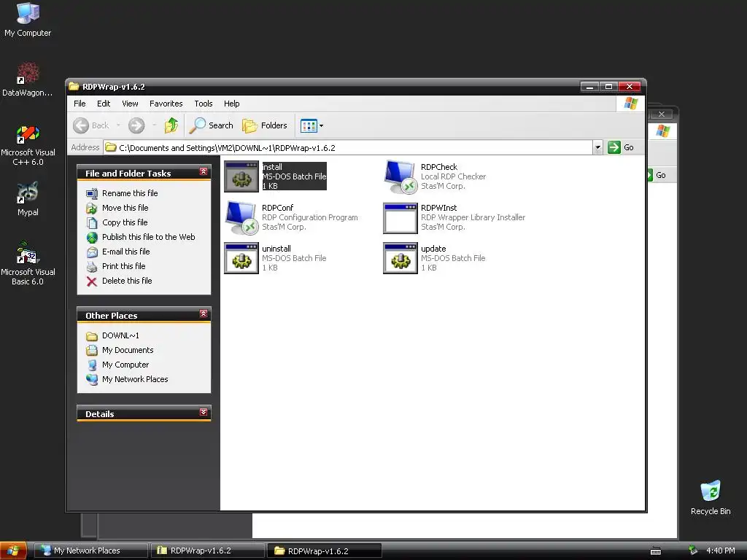Open the Tools menu
747x560 pixels.
(204, 104)
